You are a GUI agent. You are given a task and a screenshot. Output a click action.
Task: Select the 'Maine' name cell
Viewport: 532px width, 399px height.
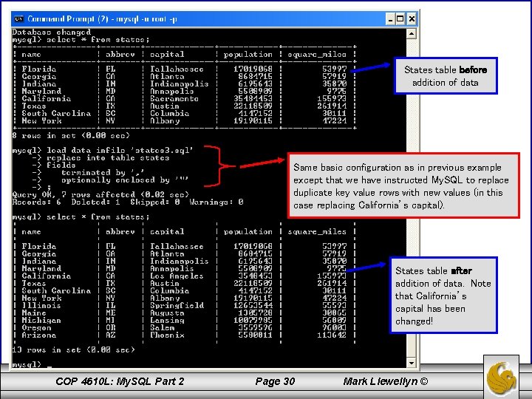pos(34,313)
